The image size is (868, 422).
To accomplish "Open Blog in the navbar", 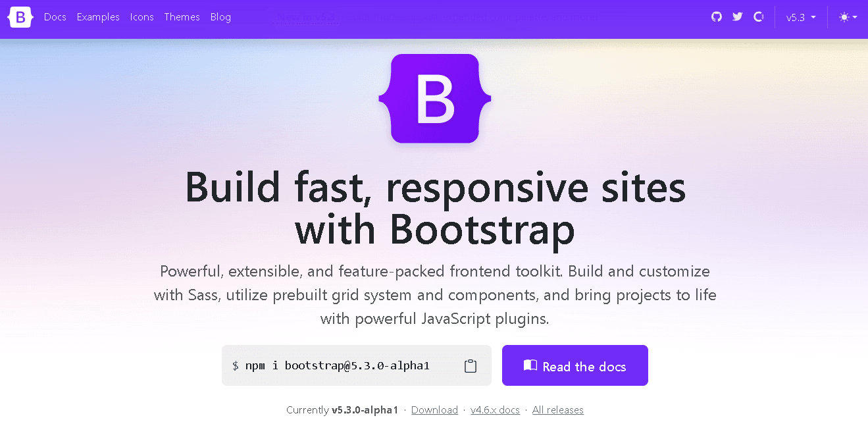I will pos(220,17).
